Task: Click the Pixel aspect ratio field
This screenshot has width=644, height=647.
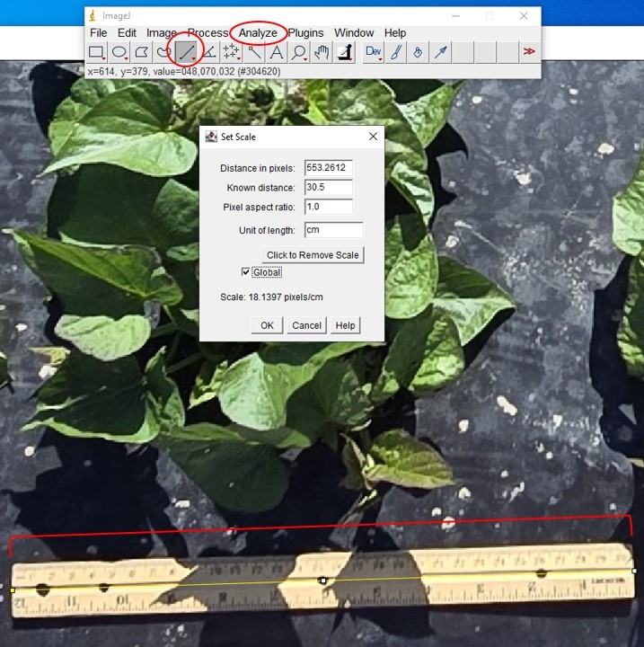Action: (329, 207)
